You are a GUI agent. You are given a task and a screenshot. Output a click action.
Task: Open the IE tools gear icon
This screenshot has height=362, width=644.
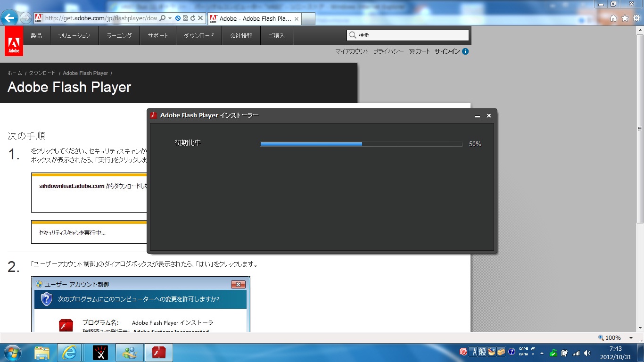(x=636, y=18)
